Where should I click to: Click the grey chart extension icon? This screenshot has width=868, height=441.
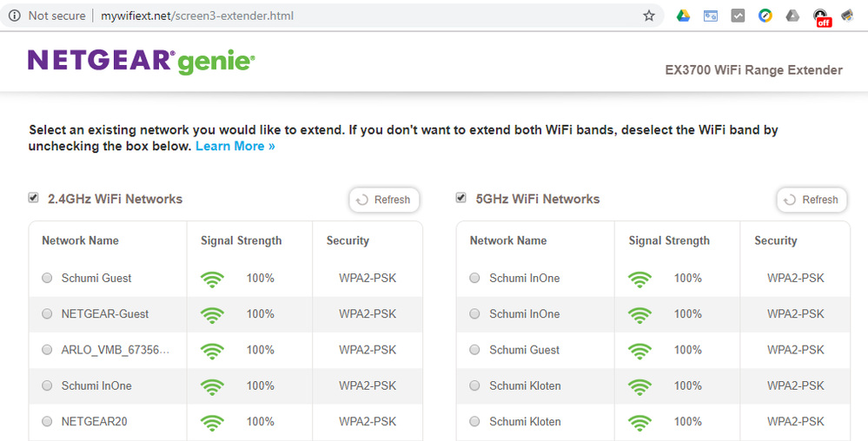pos(738,16)
